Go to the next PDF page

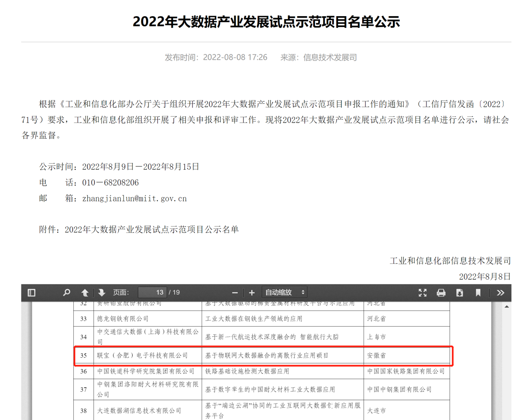click(102, 293)
